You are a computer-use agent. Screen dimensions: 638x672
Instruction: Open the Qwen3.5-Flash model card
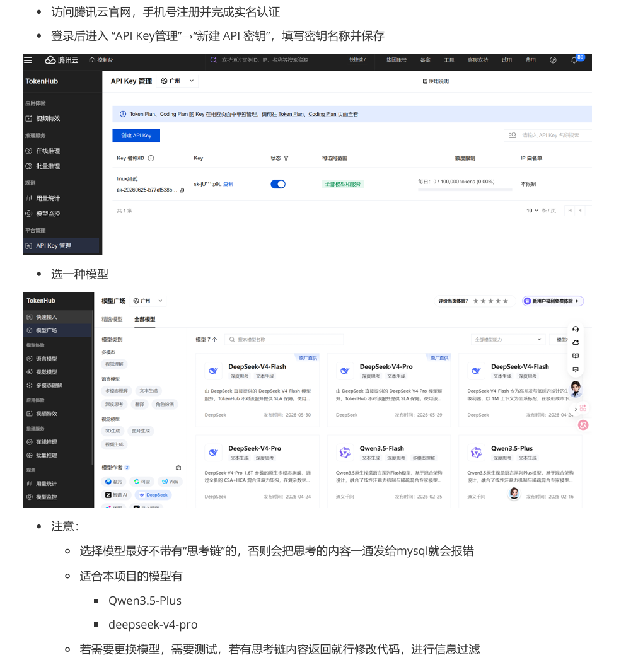tap(389, 472)
